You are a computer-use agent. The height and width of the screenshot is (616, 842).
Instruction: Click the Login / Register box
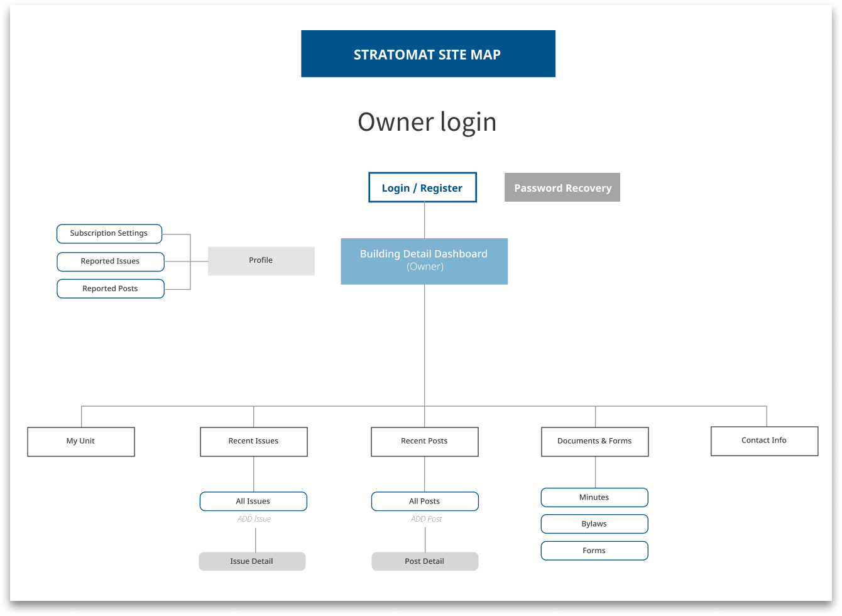click(x=422, y=188)
